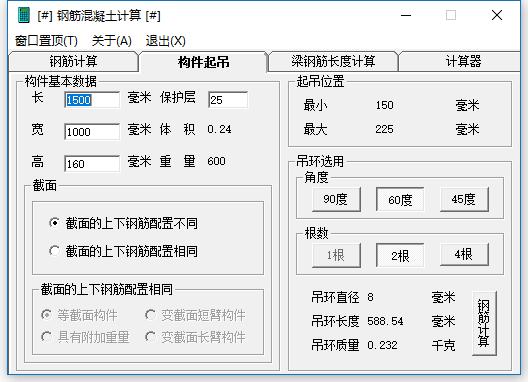Image resolution: width=528 pixels, height=382 pixels.
Task: Choose the 90度 angle button
Action: pos(336,199)
